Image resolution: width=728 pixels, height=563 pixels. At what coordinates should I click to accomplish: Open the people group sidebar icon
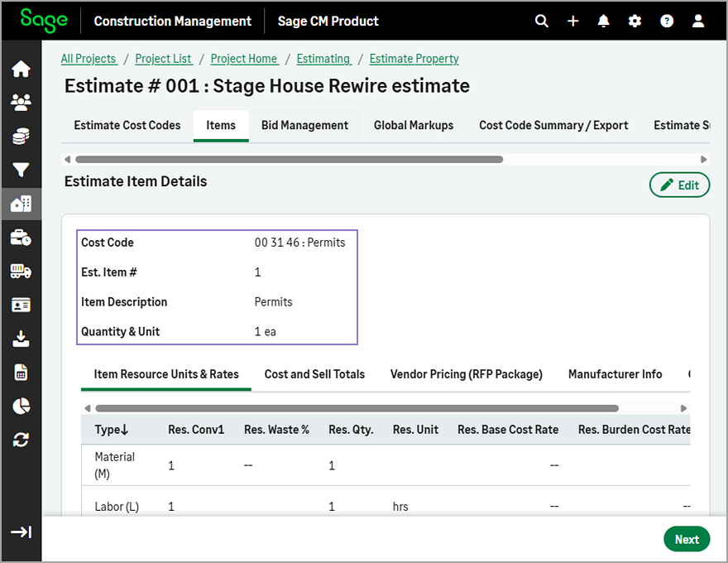[21, 102]
